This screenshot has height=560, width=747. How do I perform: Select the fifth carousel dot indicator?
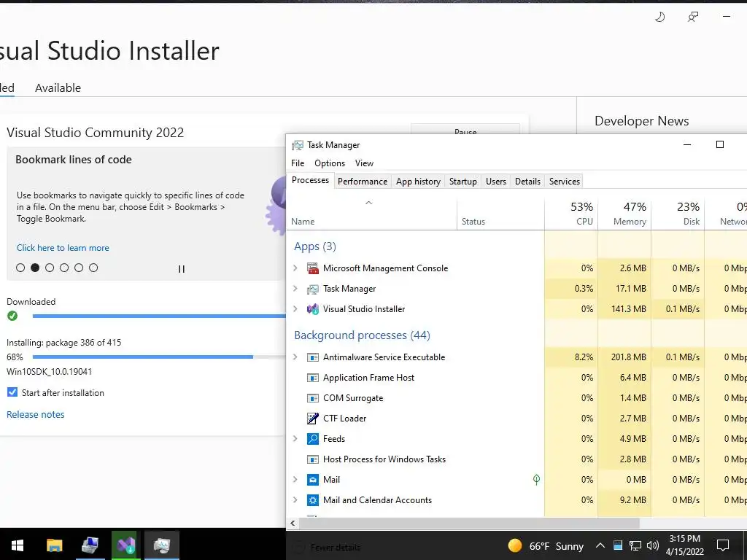tap(79, 268)
